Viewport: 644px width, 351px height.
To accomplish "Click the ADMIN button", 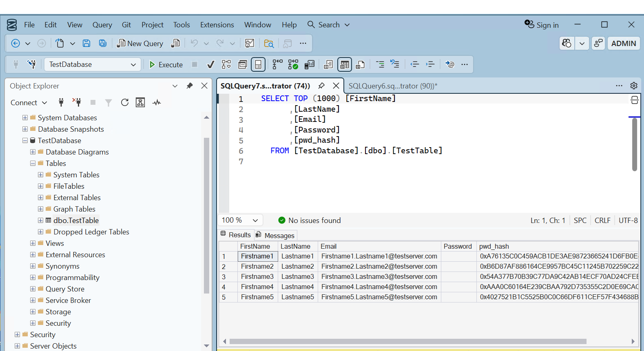I will pyautogui.click(x=624, y=43).
